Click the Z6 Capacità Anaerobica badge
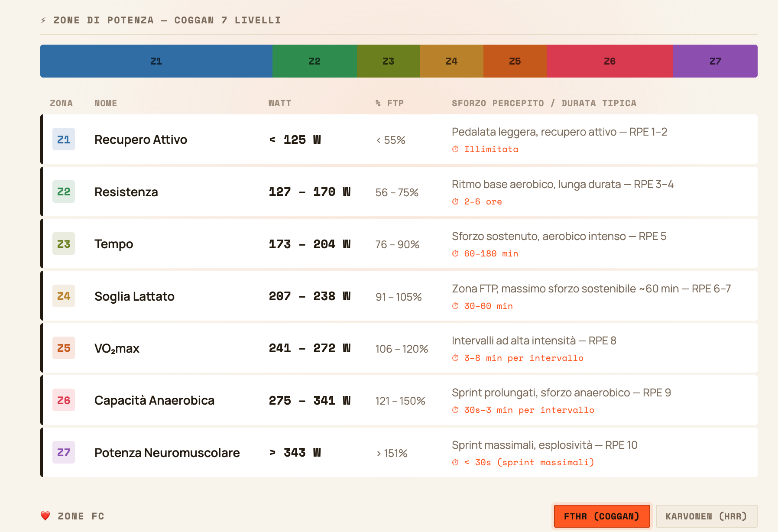 pyautogui.click(x=64, y=400)
